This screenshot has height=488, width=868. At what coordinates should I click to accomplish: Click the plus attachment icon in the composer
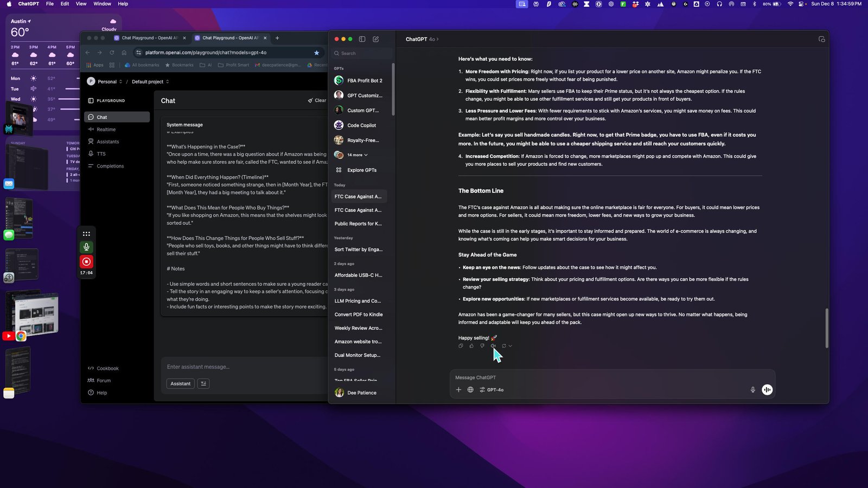458,389
